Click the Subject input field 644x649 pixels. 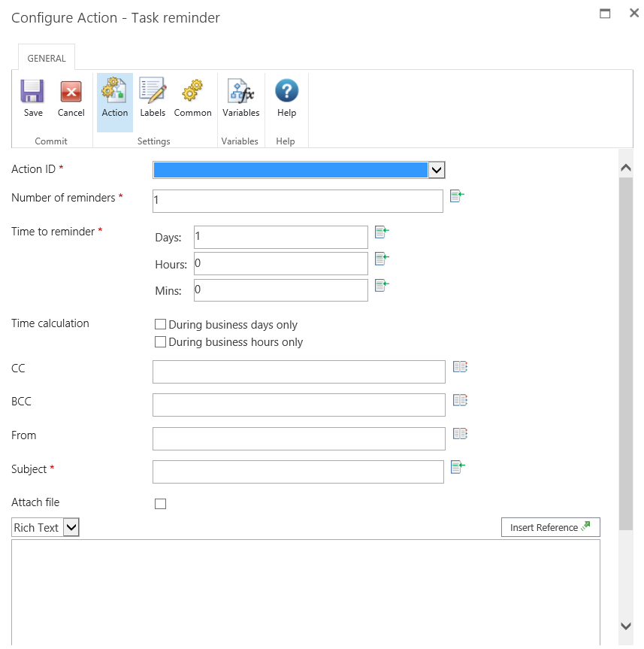298,472
